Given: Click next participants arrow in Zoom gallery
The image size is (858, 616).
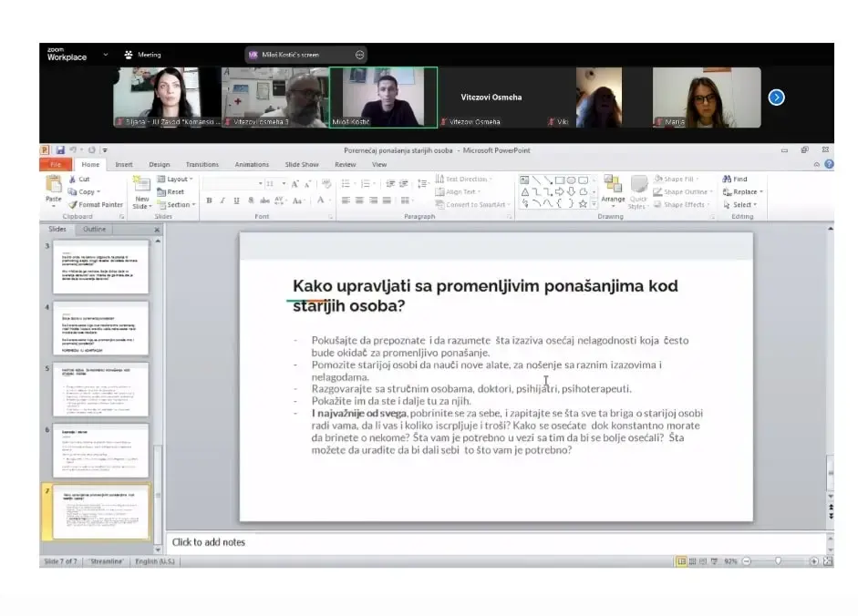Looking at the screenshot, I should click(x=776, y=98).
